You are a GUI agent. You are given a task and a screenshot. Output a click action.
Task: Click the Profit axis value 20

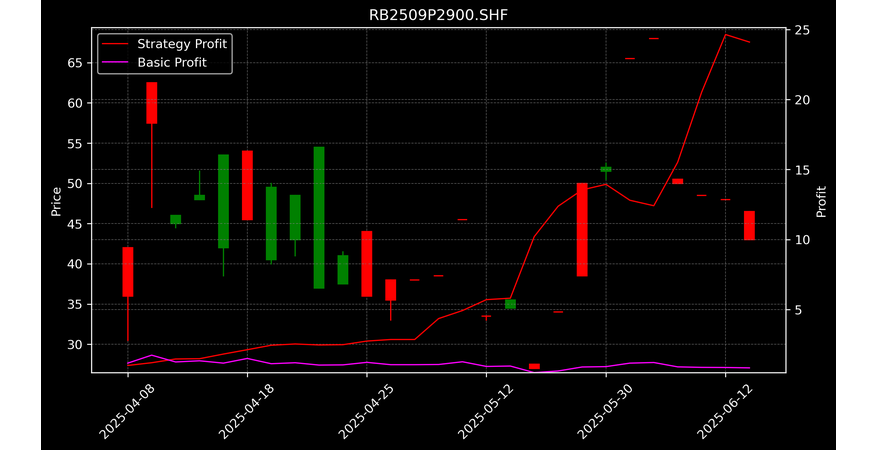801,100
